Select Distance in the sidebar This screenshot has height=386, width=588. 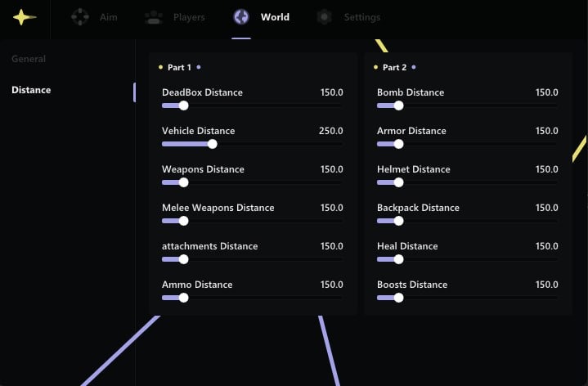tap(31, 90)
